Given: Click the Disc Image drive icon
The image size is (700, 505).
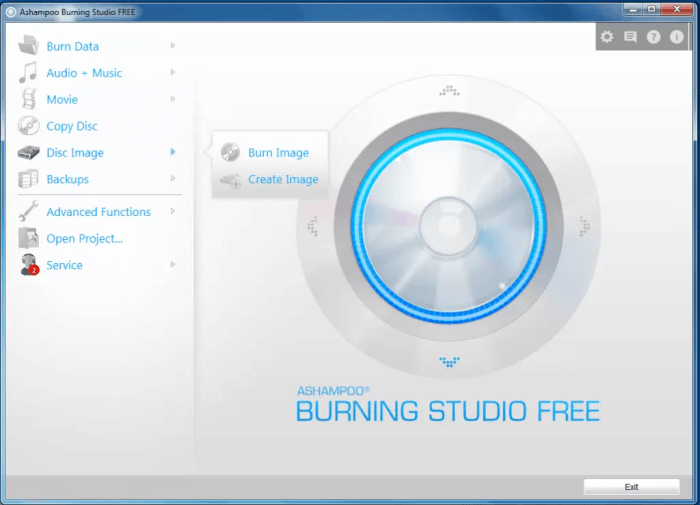Looking at the screenshot, I should pos(29,152).
